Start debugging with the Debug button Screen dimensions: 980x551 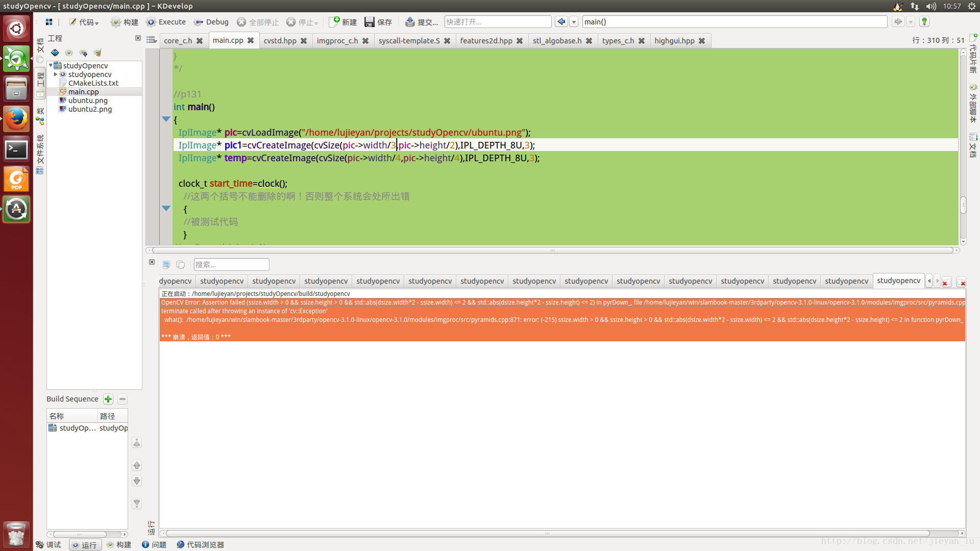pyautogui.click(x=211, y=22)
